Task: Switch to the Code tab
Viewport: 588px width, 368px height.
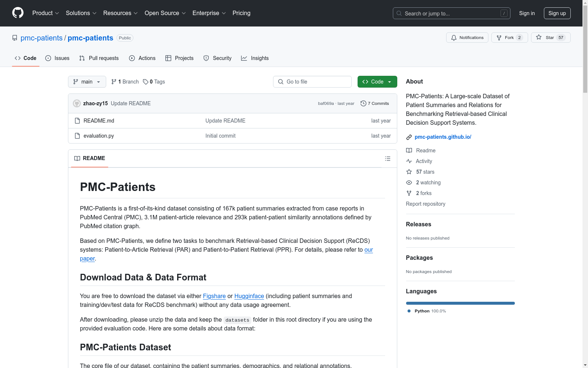Action: (x=26, y=58)
